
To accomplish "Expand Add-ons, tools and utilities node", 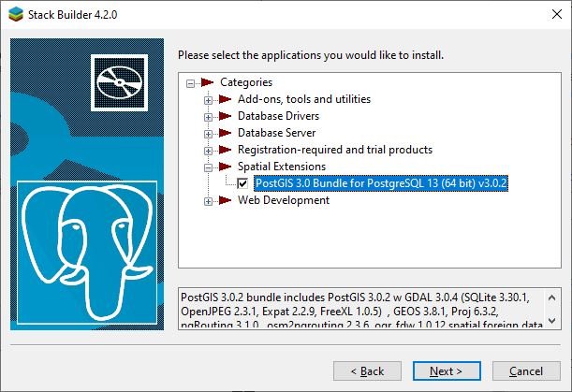I will pyautogui.click(x=208, y=100).
